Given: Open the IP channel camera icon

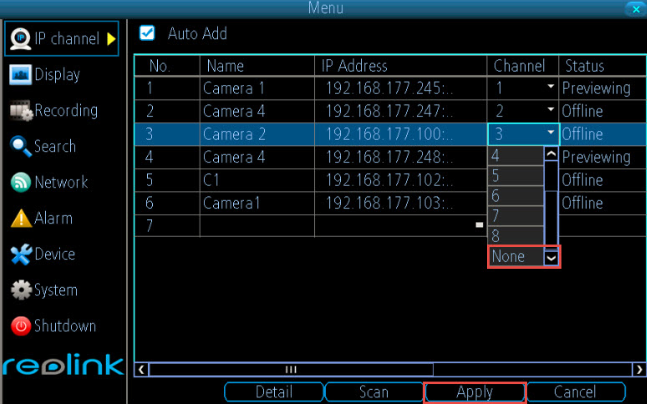Looking at the screenshot, I should pyautogui.click(x=20, y=39).
